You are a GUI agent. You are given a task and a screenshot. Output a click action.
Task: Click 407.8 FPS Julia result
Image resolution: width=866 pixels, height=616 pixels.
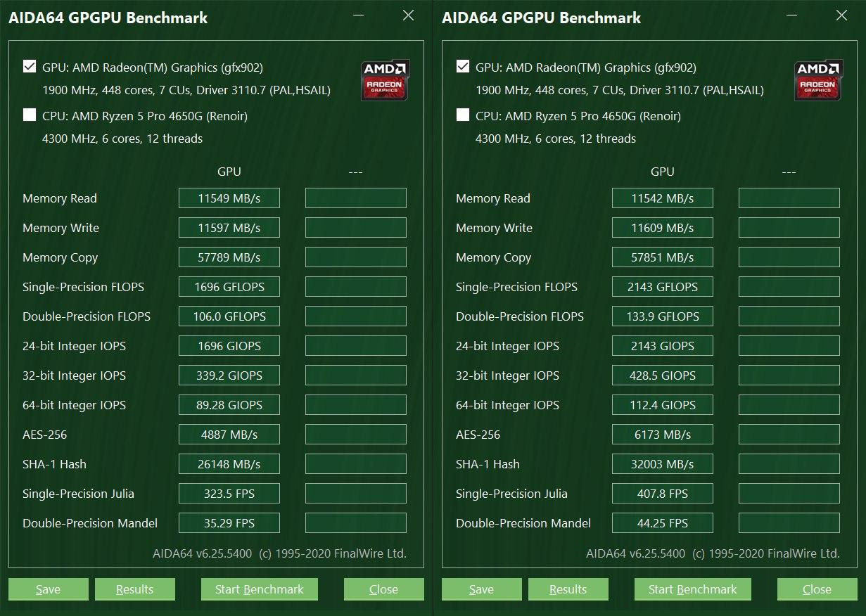[x=663, y=494]
